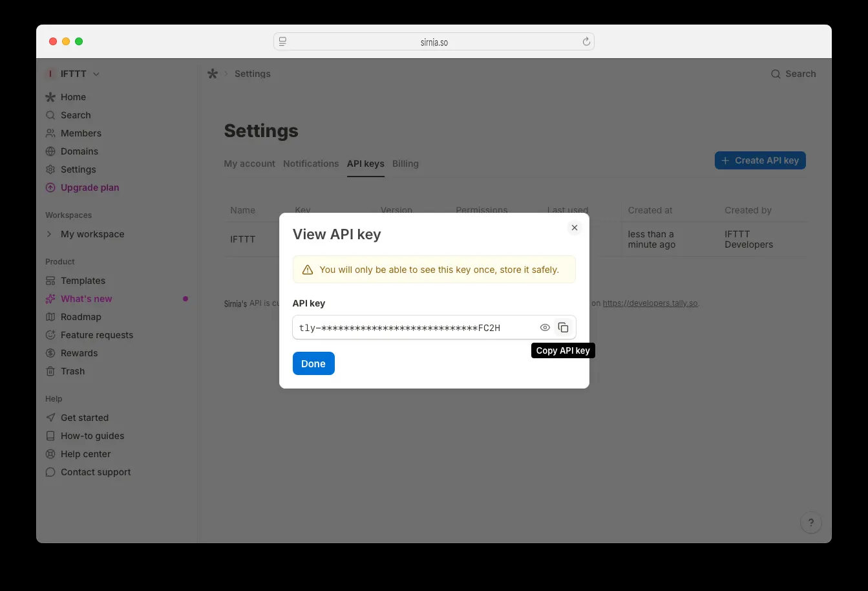
Task: Switch to the My account tab
Action: coord(249,164)
